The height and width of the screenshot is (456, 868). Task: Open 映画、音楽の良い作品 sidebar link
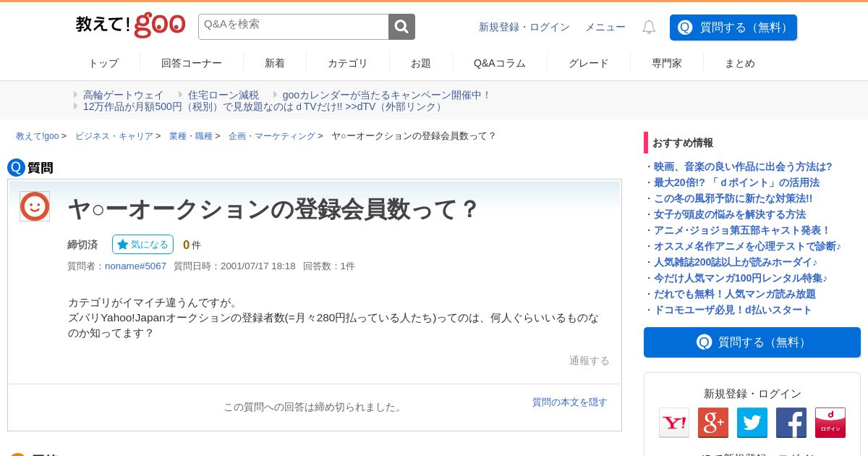[x=743, y=166]
